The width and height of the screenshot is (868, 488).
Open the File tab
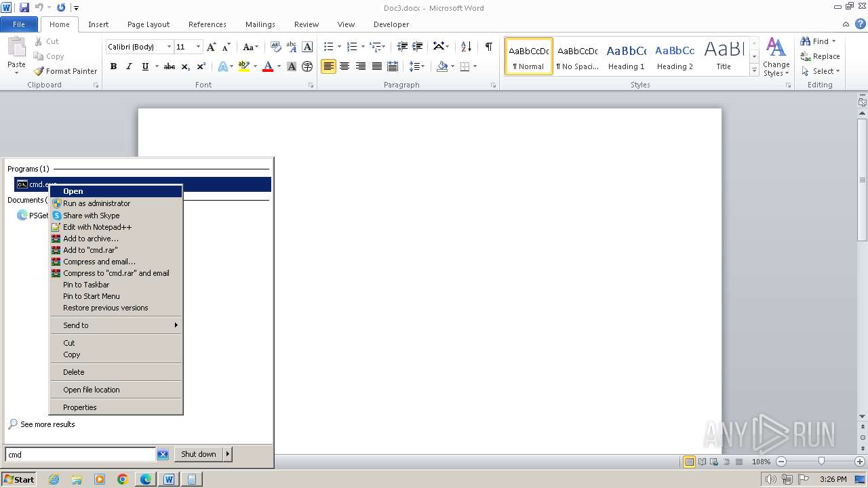tap(19, 24)
